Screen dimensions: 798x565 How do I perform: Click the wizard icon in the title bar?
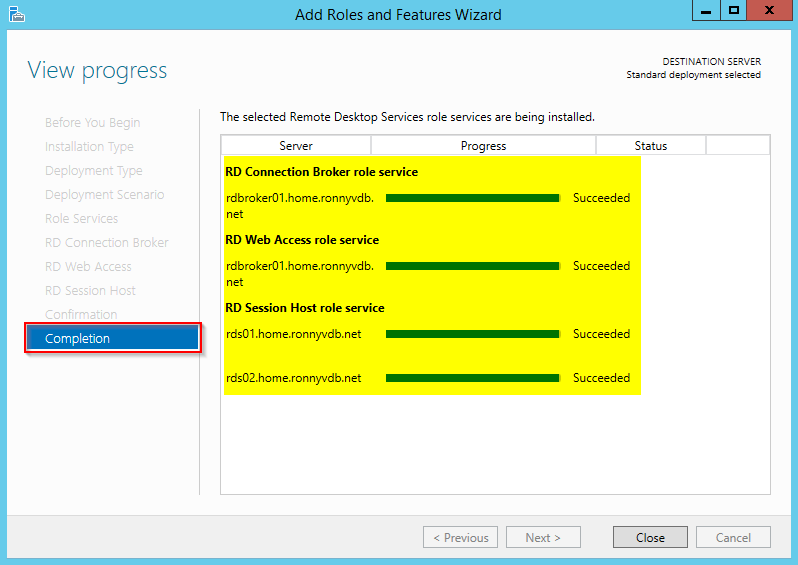click(15, 14)
